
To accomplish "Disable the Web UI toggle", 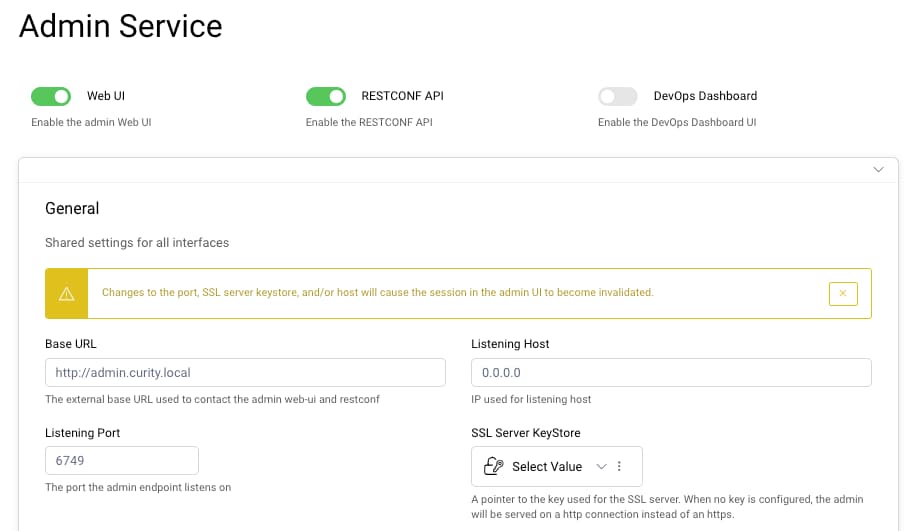I will [51, 96].
